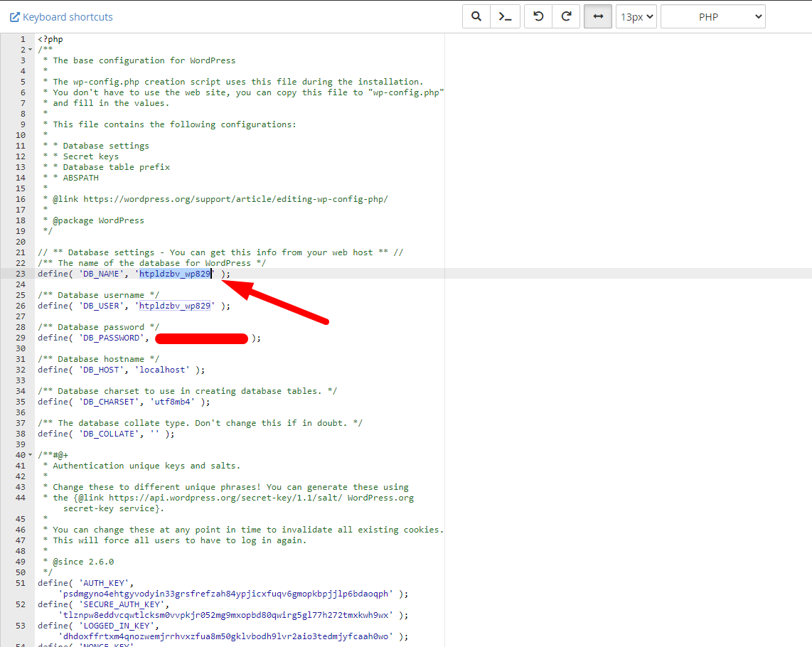Place cursor in the DB_USER value
This screenshot has height=647, width=812.
click(174, 306)
